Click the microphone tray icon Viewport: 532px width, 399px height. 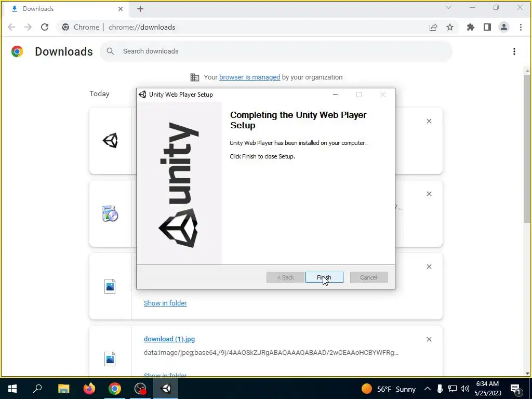tap(440, 389)
